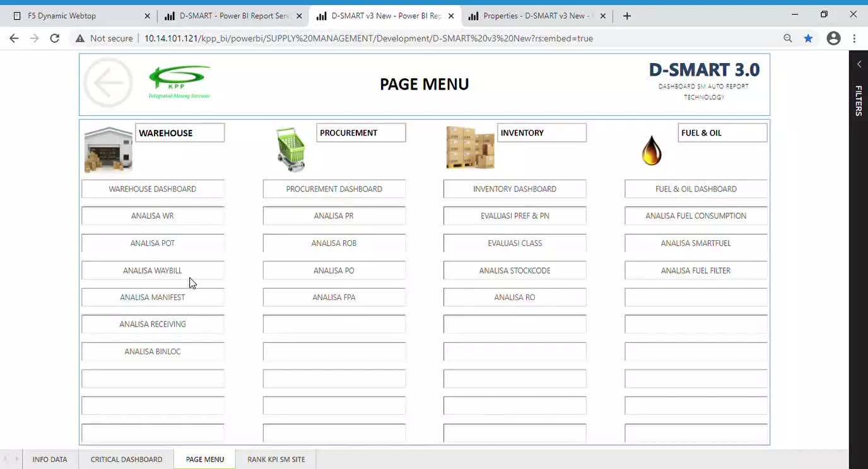This screenshot has height=469, width=868.
Task: Expand the Filters pane chevron
Action: [859, 64]
